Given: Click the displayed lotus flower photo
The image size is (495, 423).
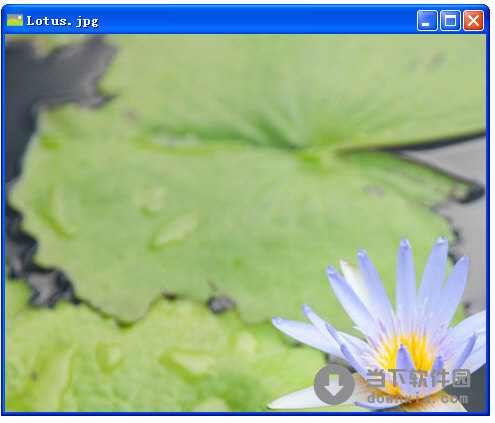Looking at the screenshot, I should coord(245,223).
